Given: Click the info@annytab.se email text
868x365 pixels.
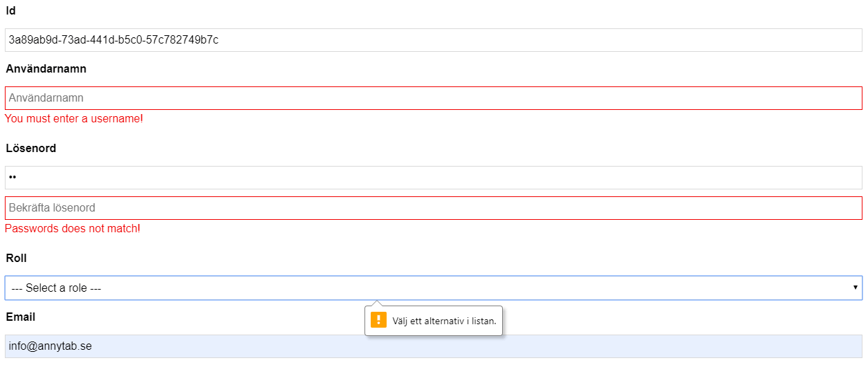Looking at the screenshot, I should point(50,346).
